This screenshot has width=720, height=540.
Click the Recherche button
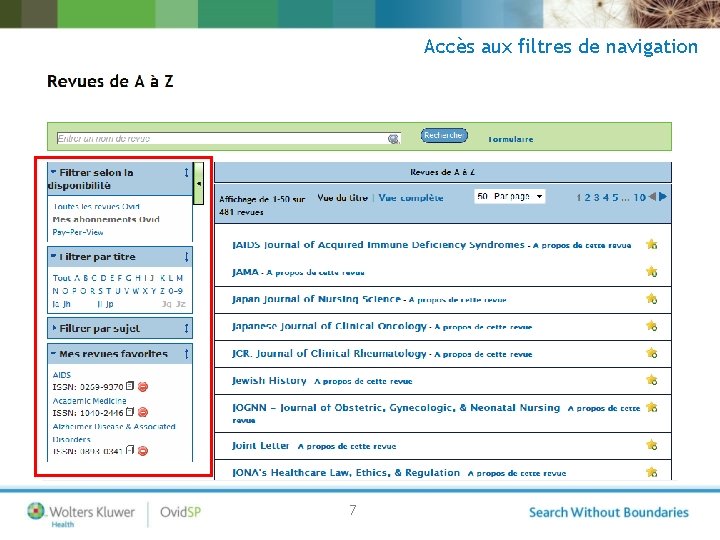point(444,135)
